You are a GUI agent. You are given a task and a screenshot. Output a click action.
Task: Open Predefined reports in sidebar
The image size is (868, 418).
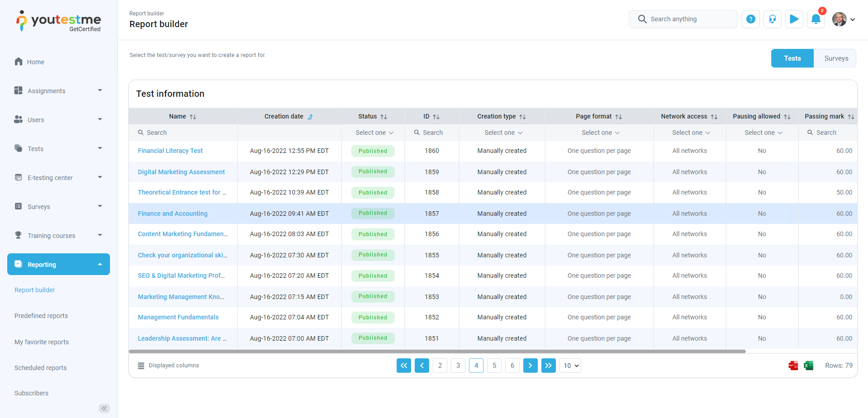[41, 316]
